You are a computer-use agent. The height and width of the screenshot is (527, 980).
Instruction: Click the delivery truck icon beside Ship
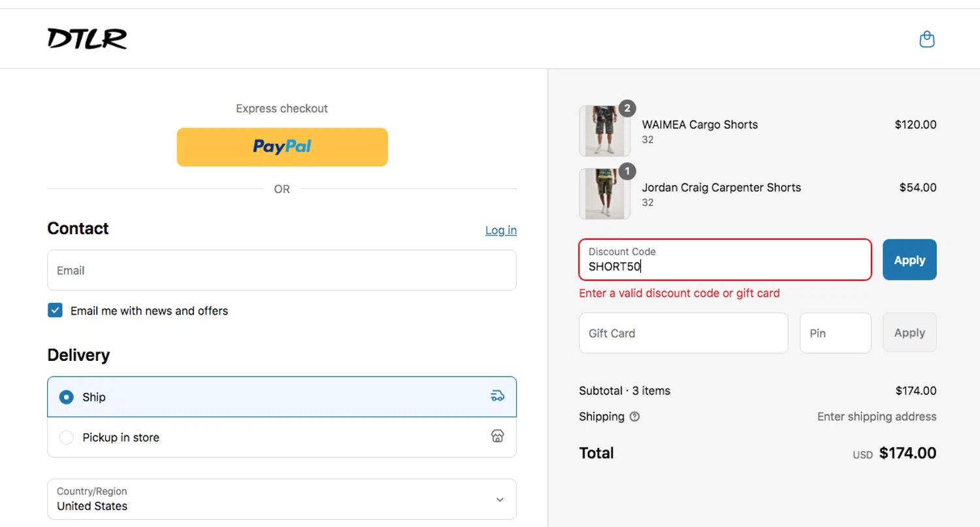click(x=497, y=396)
